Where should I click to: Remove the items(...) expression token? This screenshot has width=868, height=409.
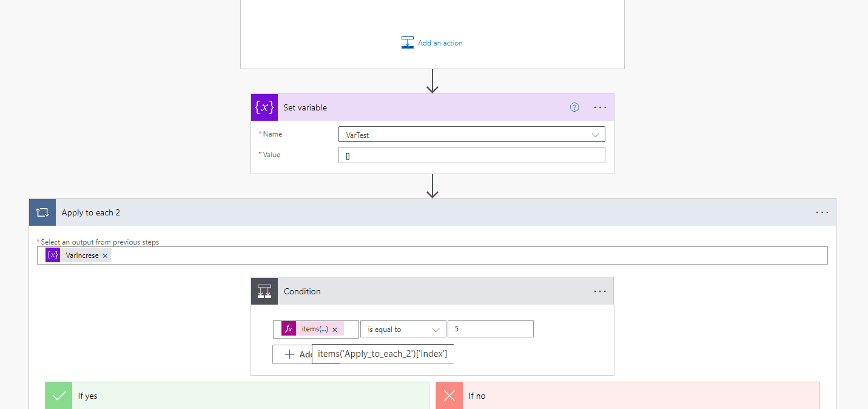(x=335, y=328)
